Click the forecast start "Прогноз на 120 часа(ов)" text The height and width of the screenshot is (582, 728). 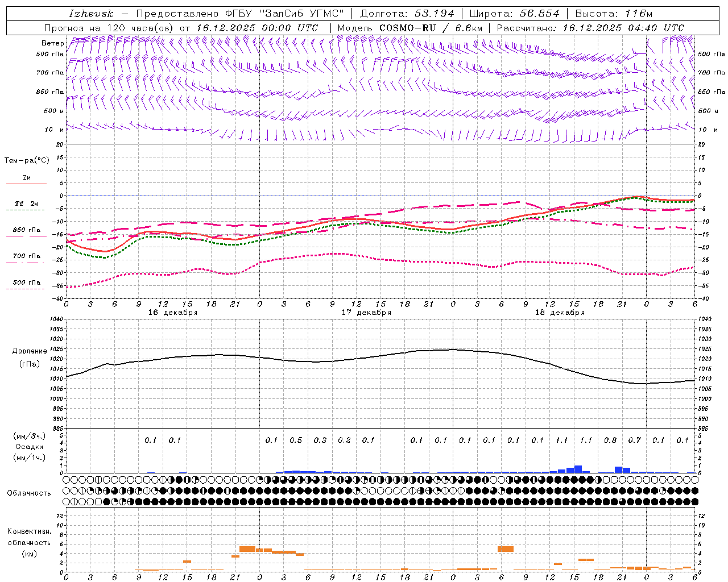pyautogui.click(x=110, y=28)
